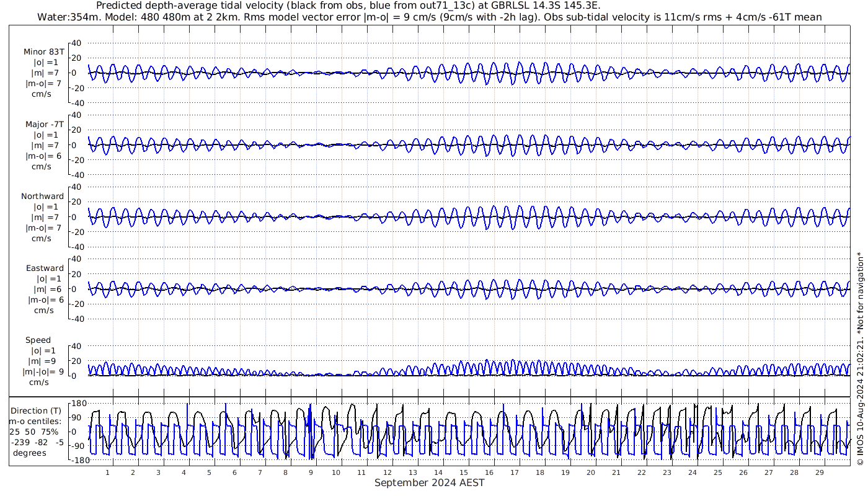
Task: Click the '25 50 75%' centile header
Action: 35,432
